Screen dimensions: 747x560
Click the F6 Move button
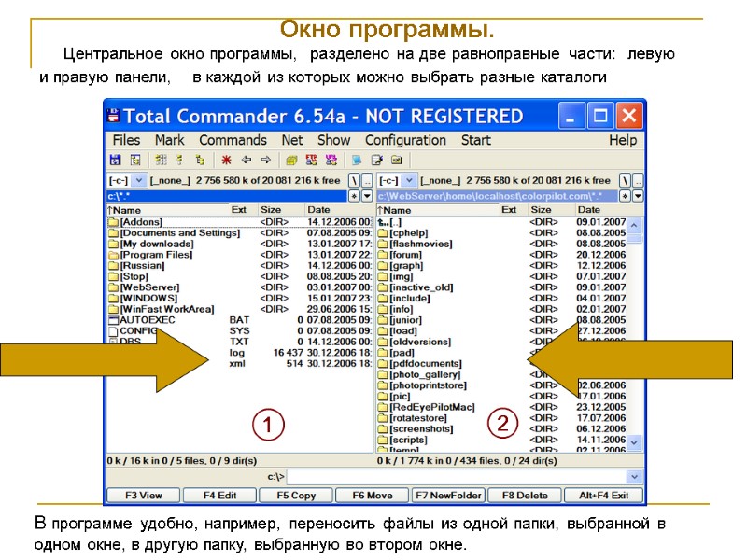pos(372,496)
